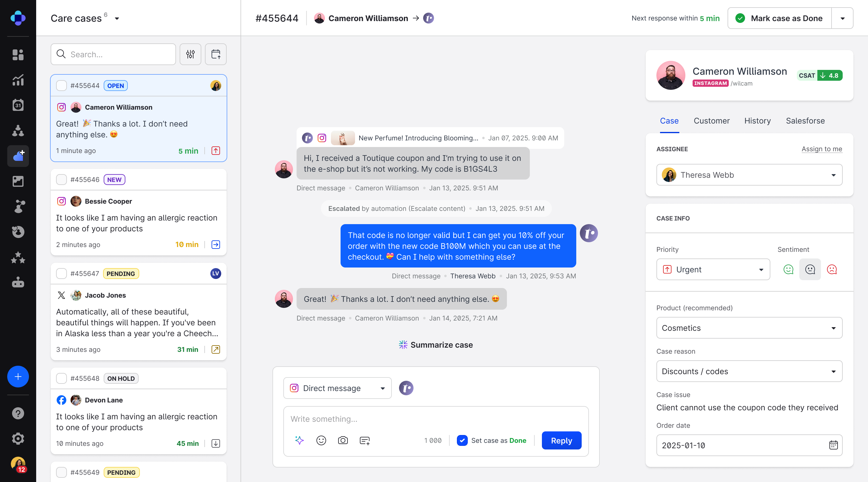Viewport: 868px width, 482px height.
Task: Click the escalation automation icon in chat
Action: (x=436, y=208)
